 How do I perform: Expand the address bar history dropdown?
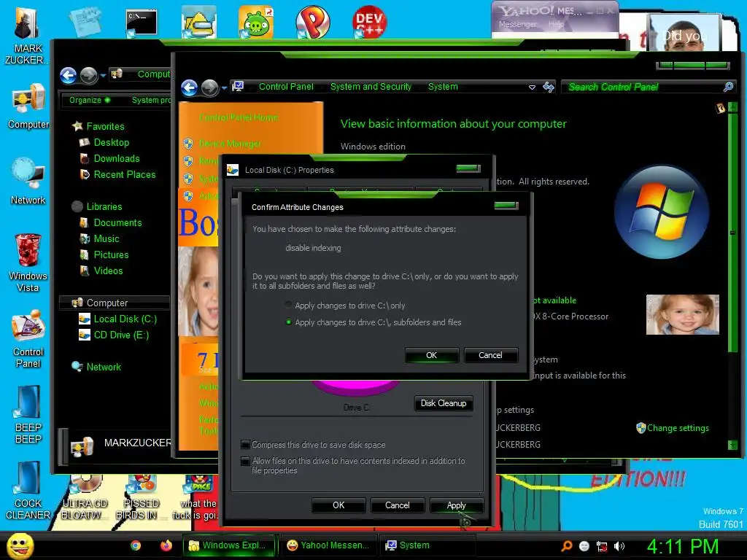[532, 87]
